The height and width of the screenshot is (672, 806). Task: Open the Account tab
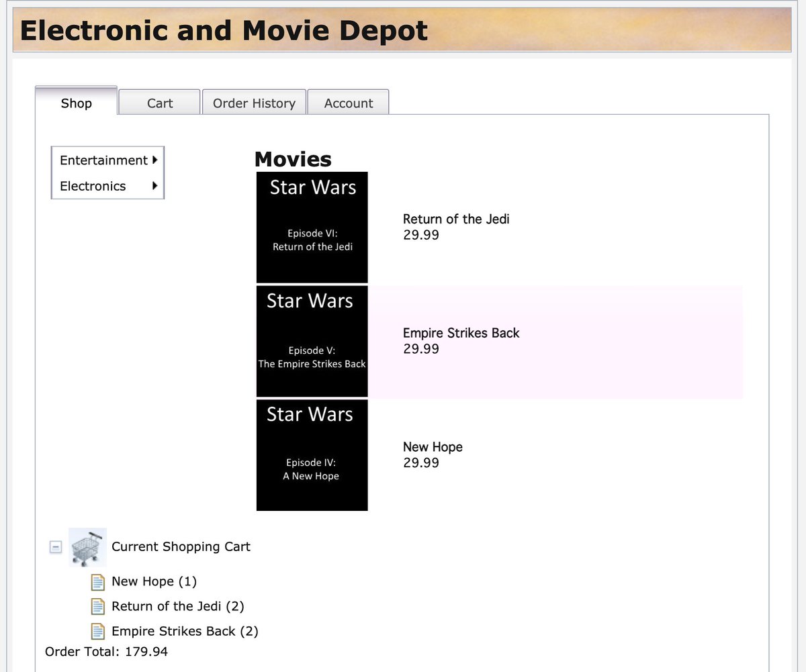point(348,103)
